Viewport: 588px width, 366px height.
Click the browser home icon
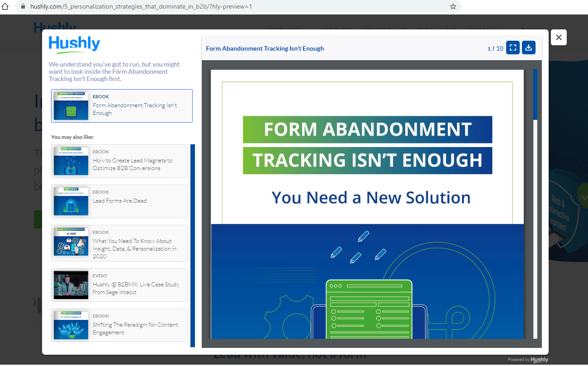pos(5,6)
